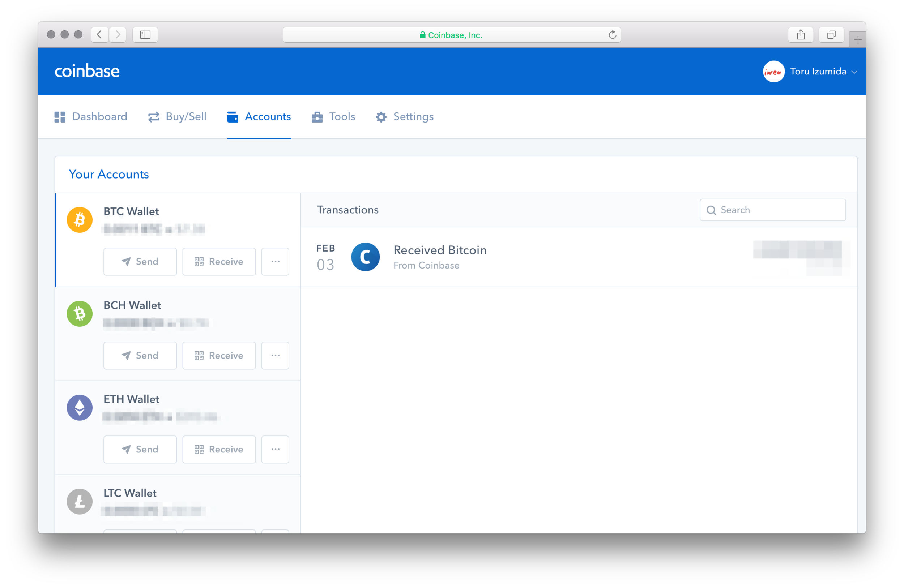The width and height of the screenshot is (904, 588).
Task: Click the Coinbase, Inc. address bar
Action: coord(452,35)
